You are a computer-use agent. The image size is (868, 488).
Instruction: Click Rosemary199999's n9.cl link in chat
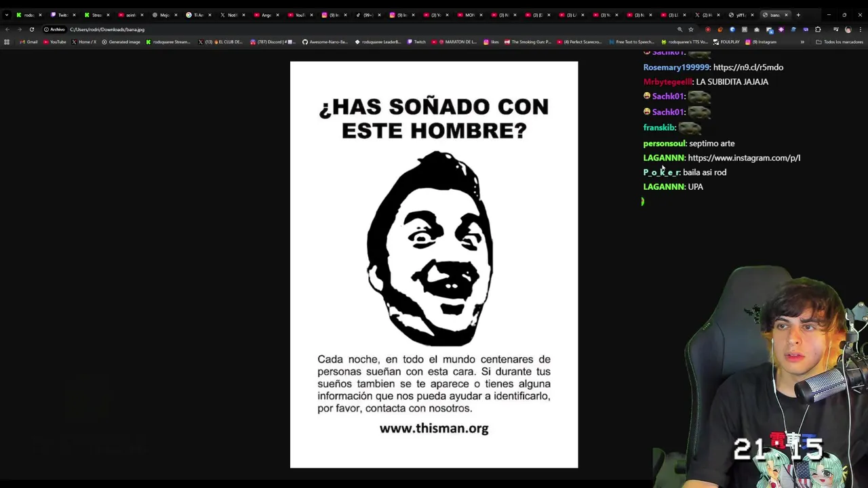coord(748,67)
